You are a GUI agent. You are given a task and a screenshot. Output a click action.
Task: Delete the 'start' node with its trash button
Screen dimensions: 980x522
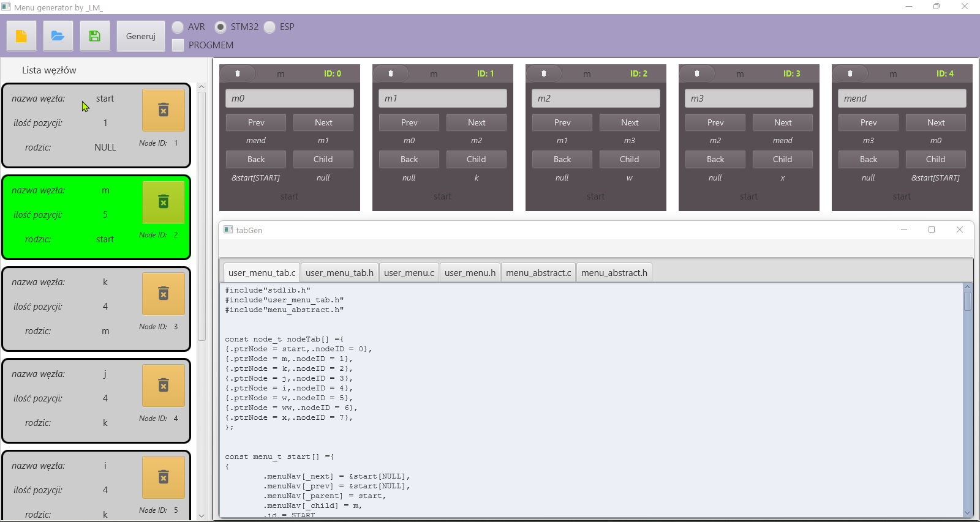164,110
